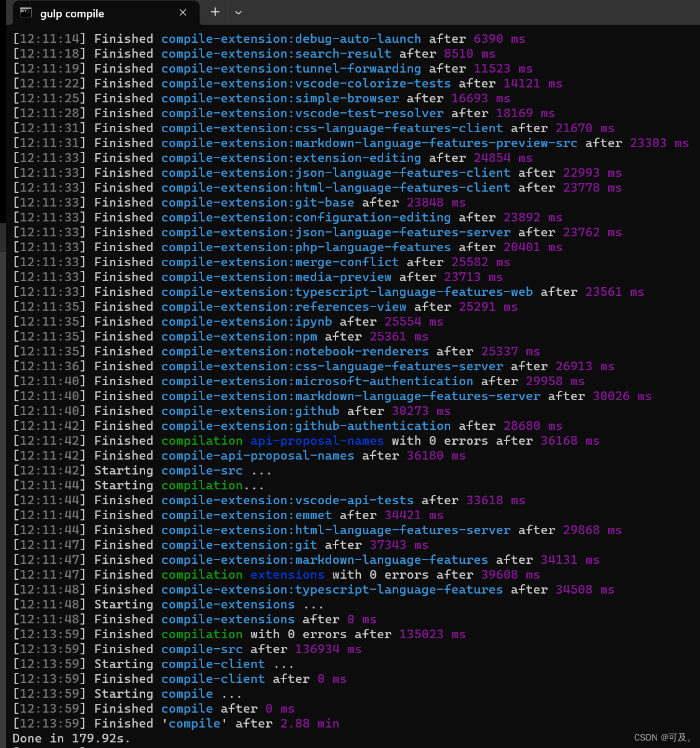
Task: Click 'compile-extension:html-language-features-client' text
Action: [335, 188]
